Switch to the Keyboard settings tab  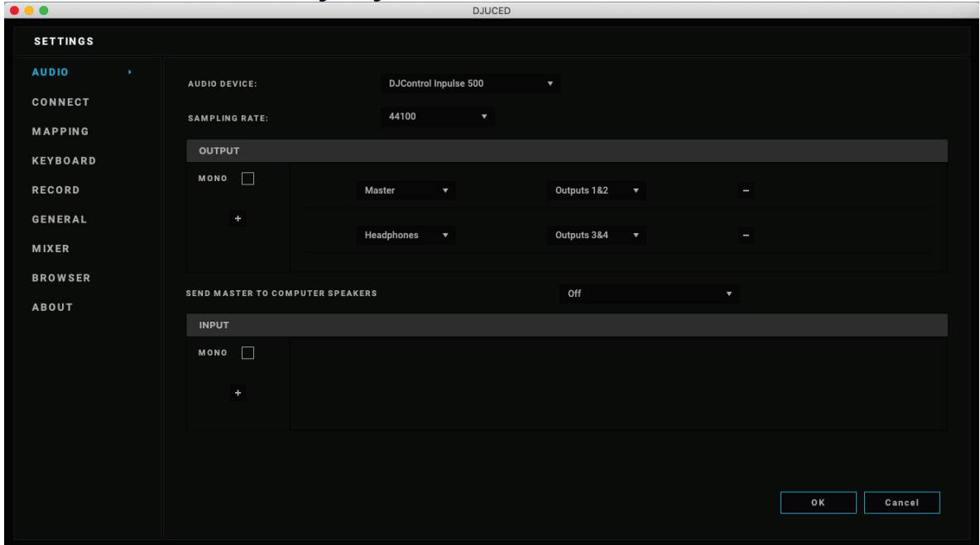[x=64, y=160]
